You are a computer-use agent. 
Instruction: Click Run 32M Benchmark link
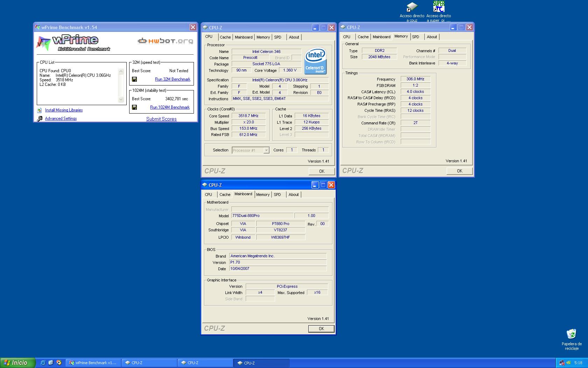pos(173,79)
